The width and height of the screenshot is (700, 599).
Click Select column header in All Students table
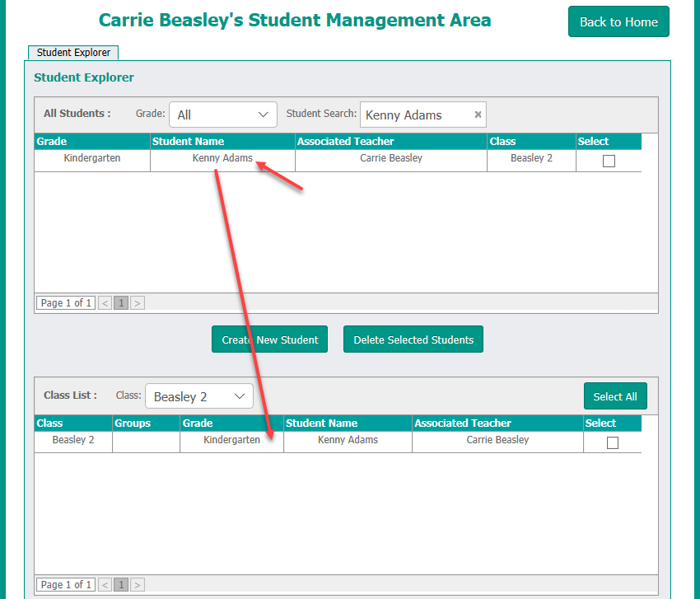(x=609, y=141)
